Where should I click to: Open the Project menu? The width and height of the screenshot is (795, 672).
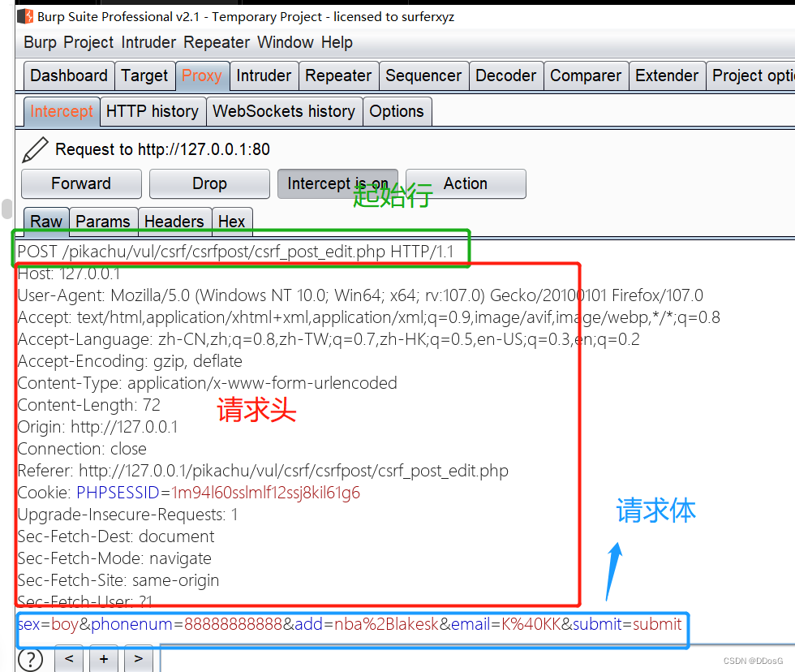[x=88, y=42]
